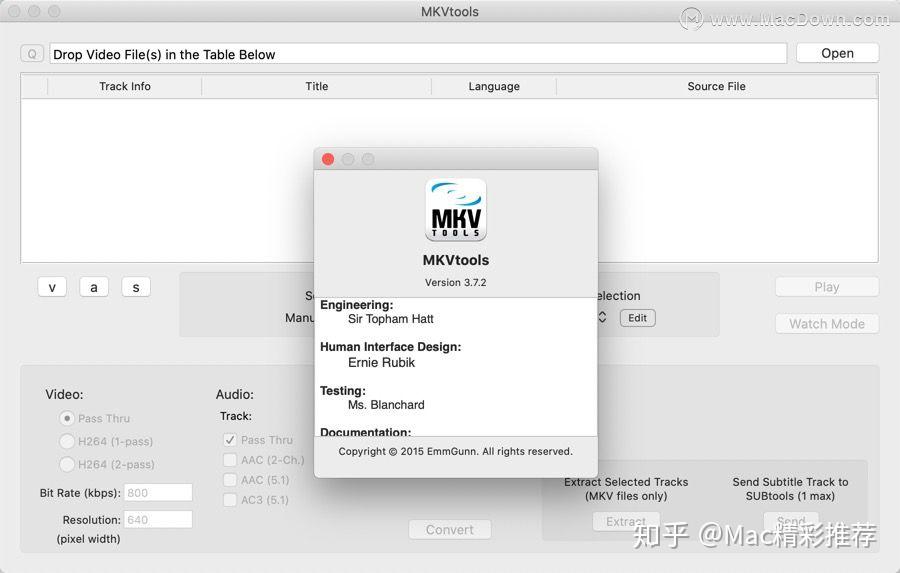Select the H264 (2-pass) radio button

click(x=67, y=464)
